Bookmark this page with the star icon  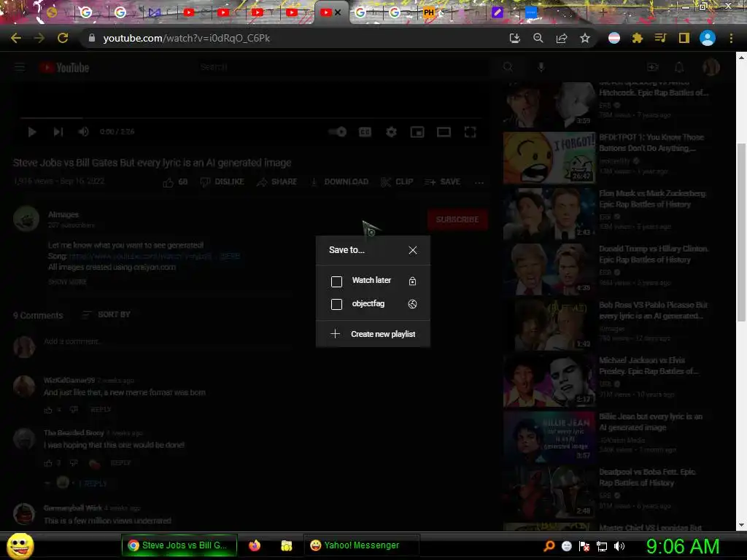click(585, 38)
